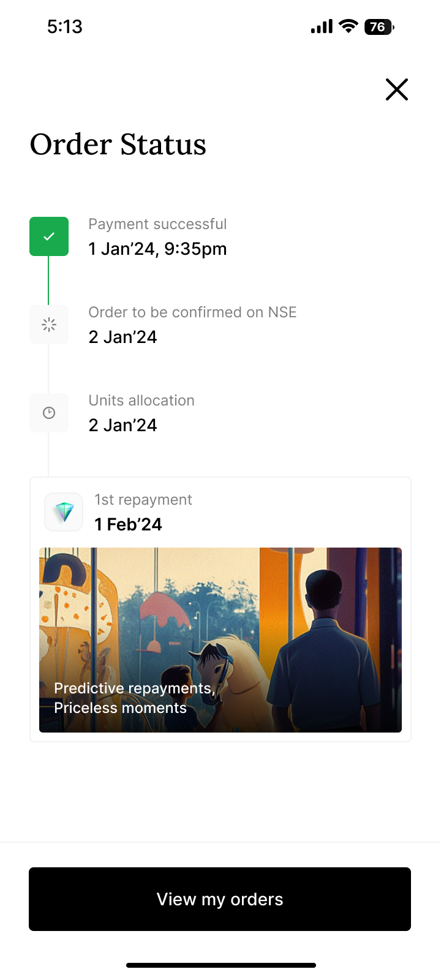The height and width of the screenshot is (980, 441).
Task: Tap the 5:13 clock in status bar
Action: (64, 26)
